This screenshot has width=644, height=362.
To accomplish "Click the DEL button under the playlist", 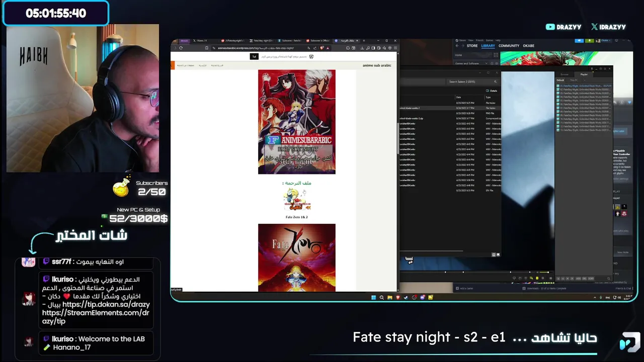I will 584,279.
